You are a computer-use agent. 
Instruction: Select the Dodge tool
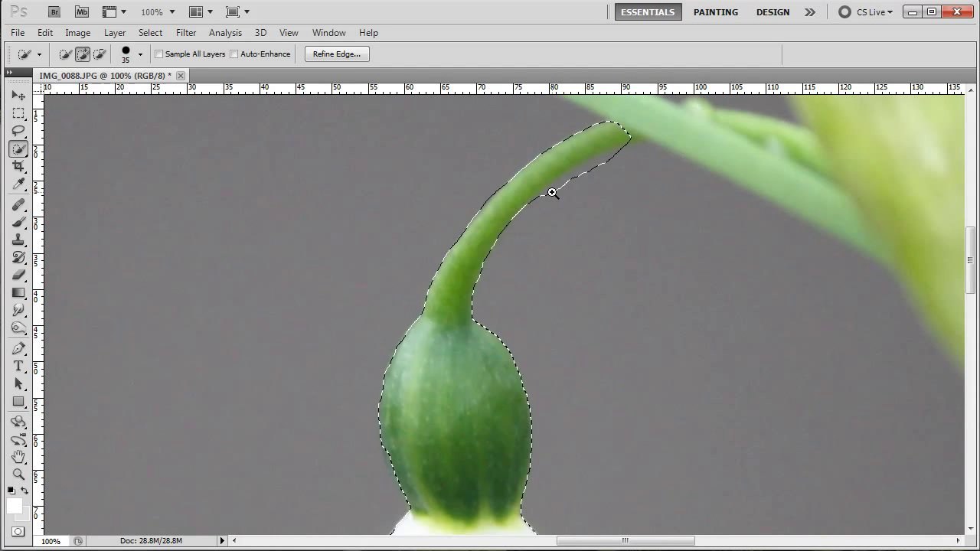(x=18, y=328)
